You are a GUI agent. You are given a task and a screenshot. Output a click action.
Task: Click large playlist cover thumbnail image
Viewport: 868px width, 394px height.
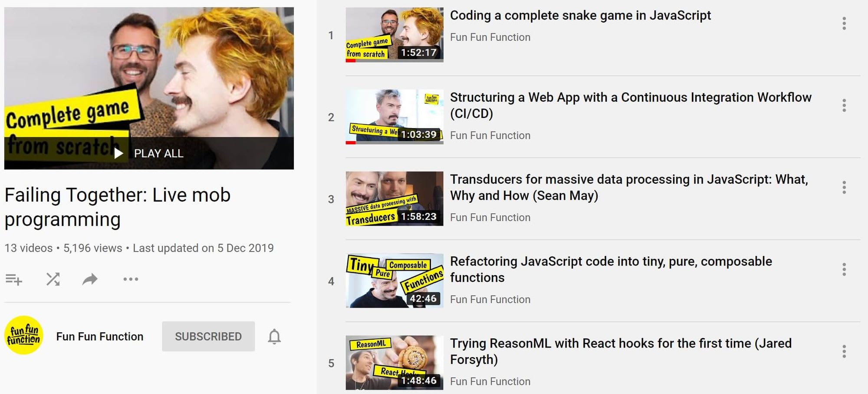[149, 88]
